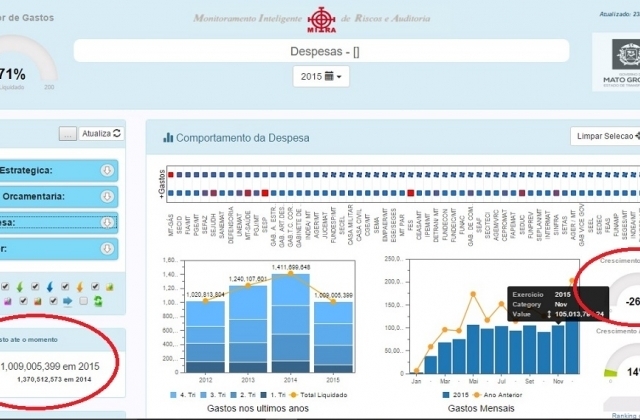Toggle the checkbox before the blue down arrow
The image size is (640, 420).
click(35, 287)
